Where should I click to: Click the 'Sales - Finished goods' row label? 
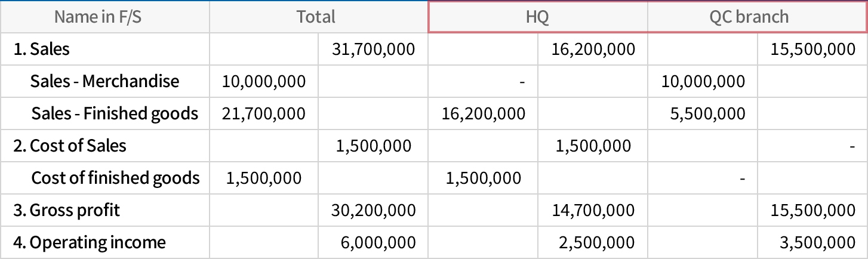[115, 113]
